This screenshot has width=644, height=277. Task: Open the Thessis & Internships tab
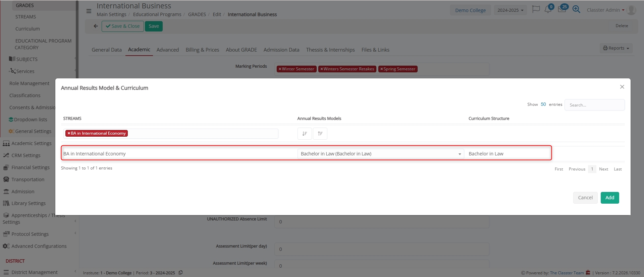tap(330, 50)
